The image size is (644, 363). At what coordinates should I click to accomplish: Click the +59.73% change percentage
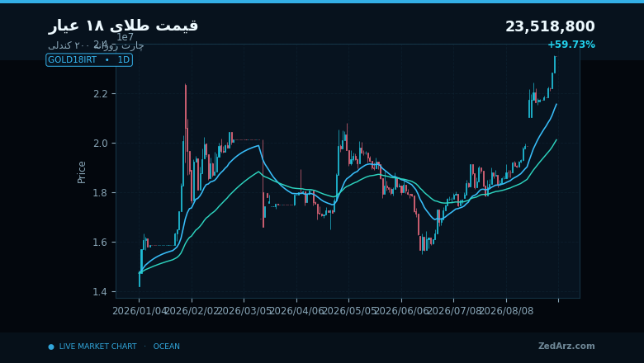[x=571, y=45]
